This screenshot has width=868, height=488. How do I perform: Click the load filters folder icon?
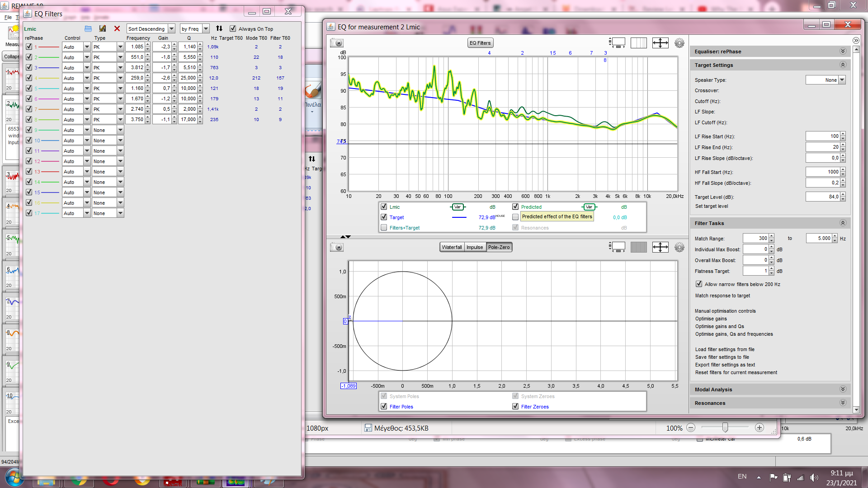tap(88, 28)
